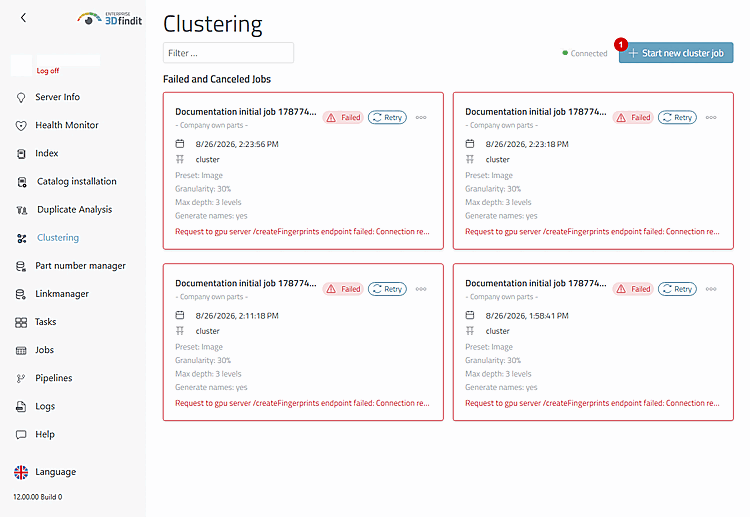Open the Tasks section
750x517 pixels.
pyautogui.click(x=45, y=322)
